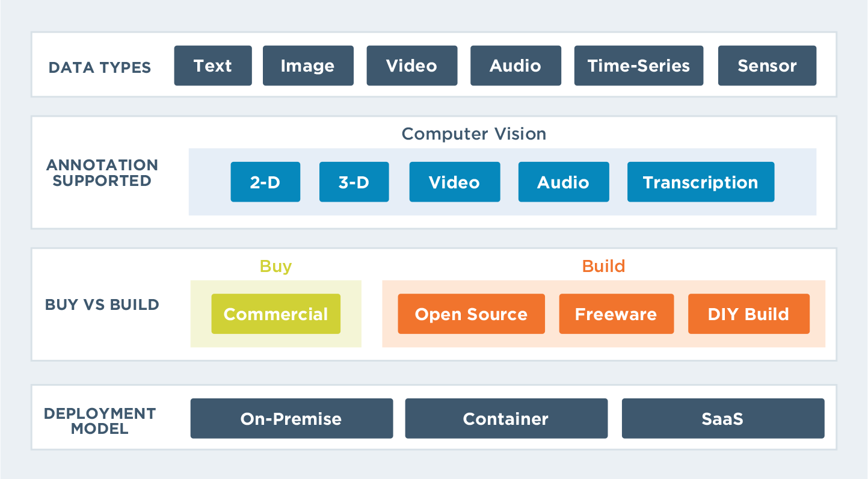The width and height of the screenshot is (868, 479).
Task: Choose the Sensor data type box
Action: point(767,66)
